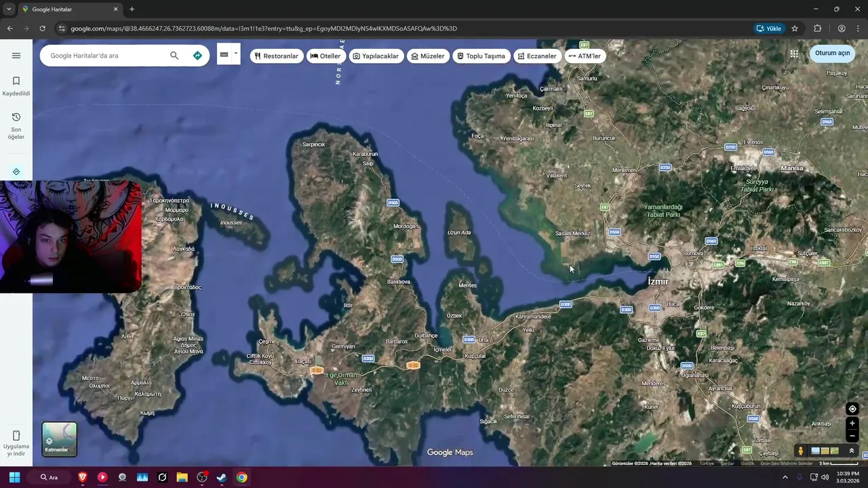Screen dimensions: 868x488
Task: Click the first imagery thumbnail in strip
Action: coord(816,451)
